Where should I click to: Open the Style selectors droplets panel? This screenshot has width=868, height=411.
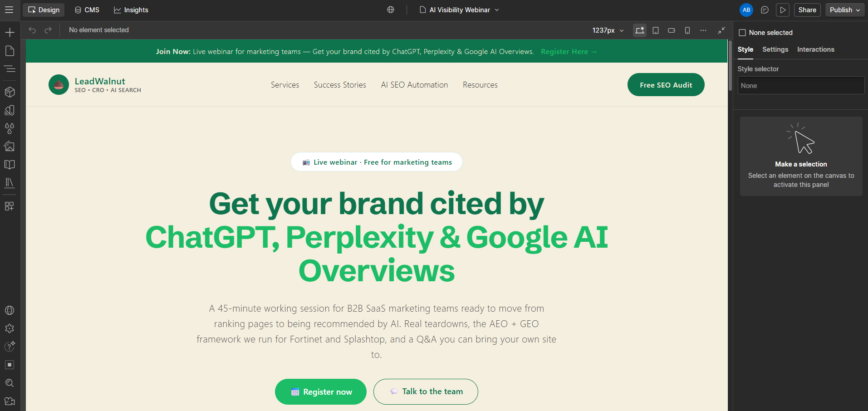(10, 128)
